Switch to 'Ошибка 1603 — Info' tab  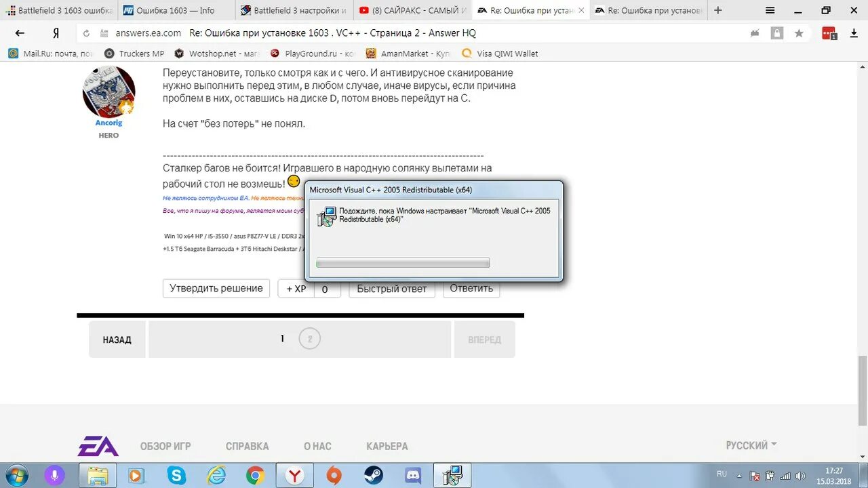(x=175, y=10)
